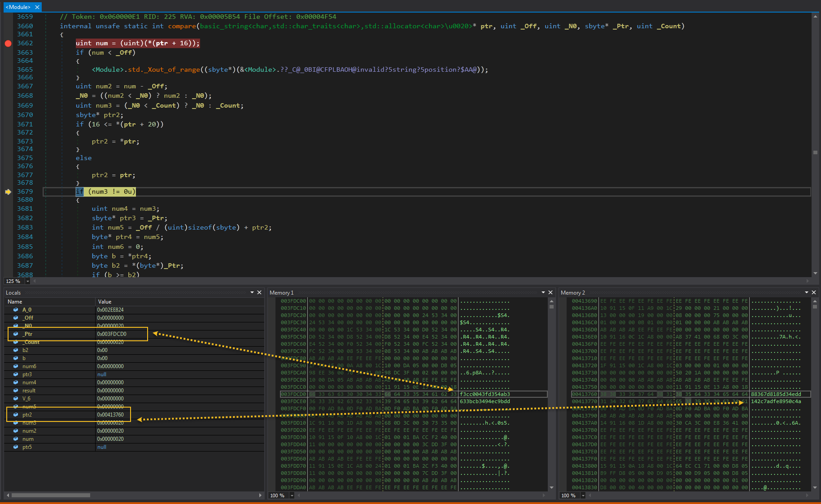This screenshot has height=504, width=821.
Task: Open the 125 % zoom dropdown in code editor
Action: click(x=27, y=281)
